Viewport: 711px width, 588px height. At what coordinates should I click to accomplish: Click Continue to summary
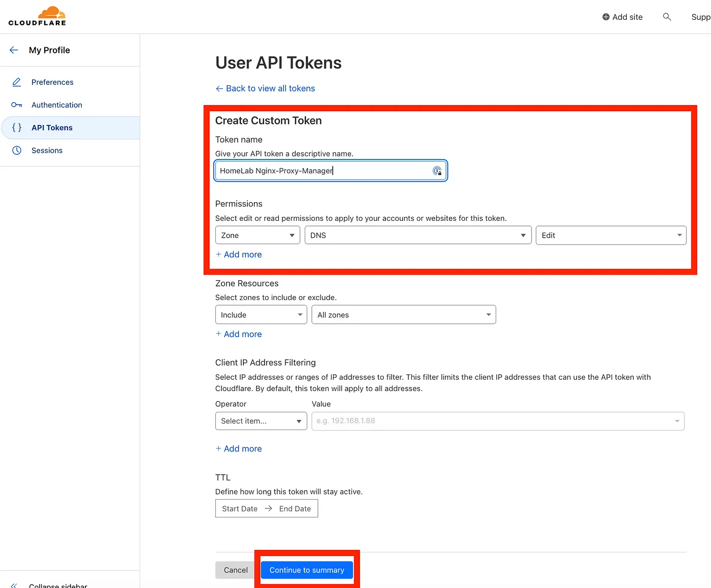[x=307, y=570]
